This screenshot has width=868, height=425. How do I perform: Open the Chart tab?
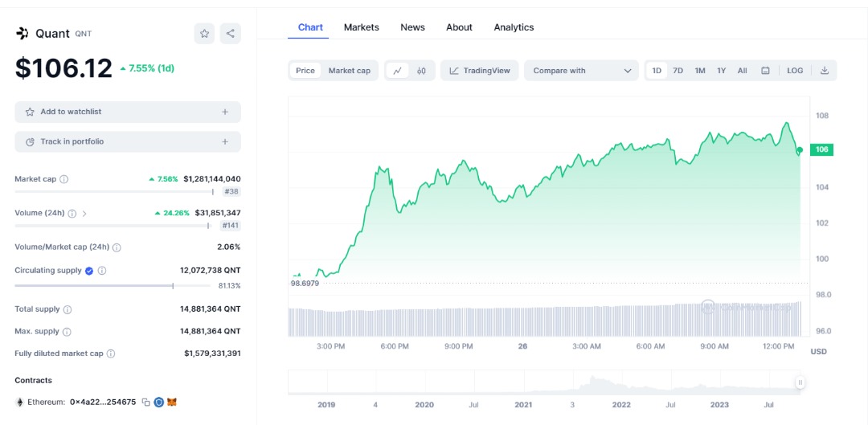(310, 27)
